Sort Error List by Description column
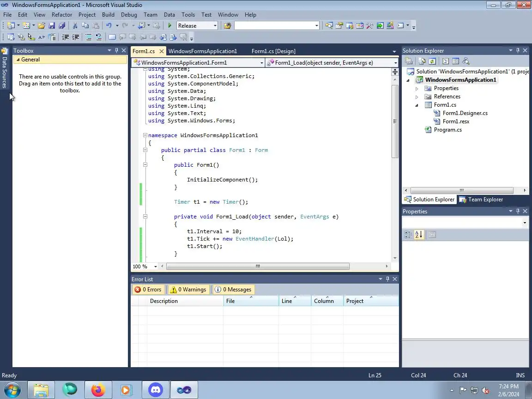Viewport: 532px width, 399px height. [x=185, y=301]
